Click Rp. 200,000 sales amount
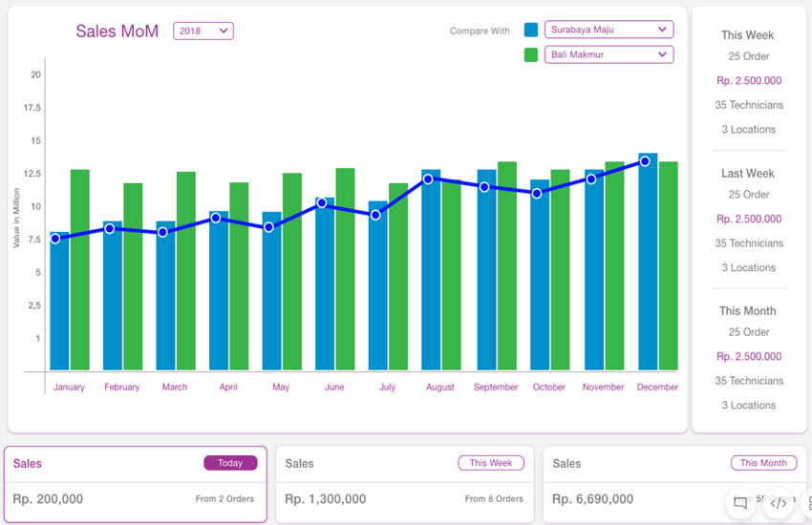The width and height of the screenshot is (812, 525). pyautogui.click(x=48, y=499)
